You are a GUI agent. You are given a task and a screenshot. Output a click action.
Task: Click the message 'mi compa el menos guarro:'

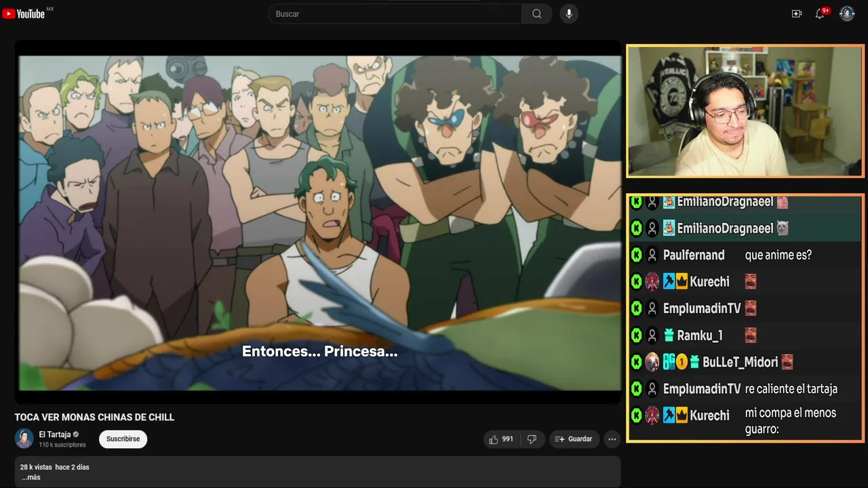pyautogui.click(x=791, y=420)
